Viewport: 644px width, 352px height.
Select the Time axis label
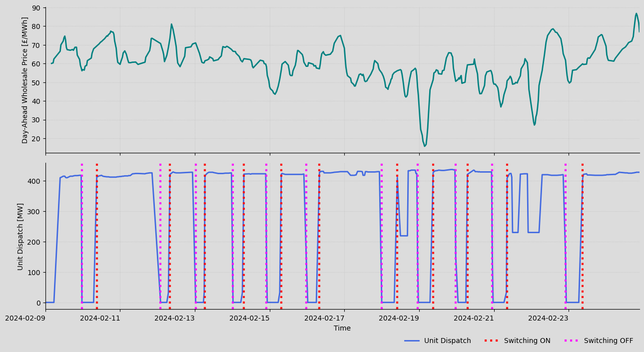pyautogui.click(x=343, y=328)
